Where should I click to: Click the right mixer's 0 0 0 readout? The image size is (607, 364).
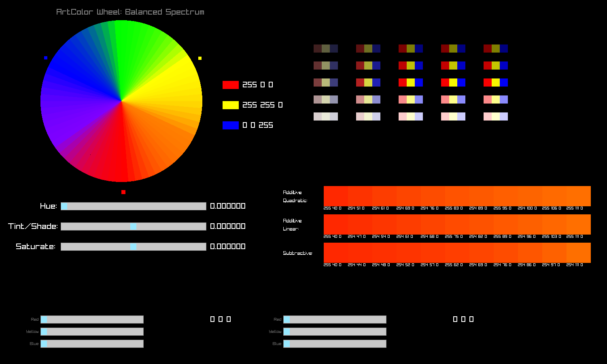coord(463,320)
